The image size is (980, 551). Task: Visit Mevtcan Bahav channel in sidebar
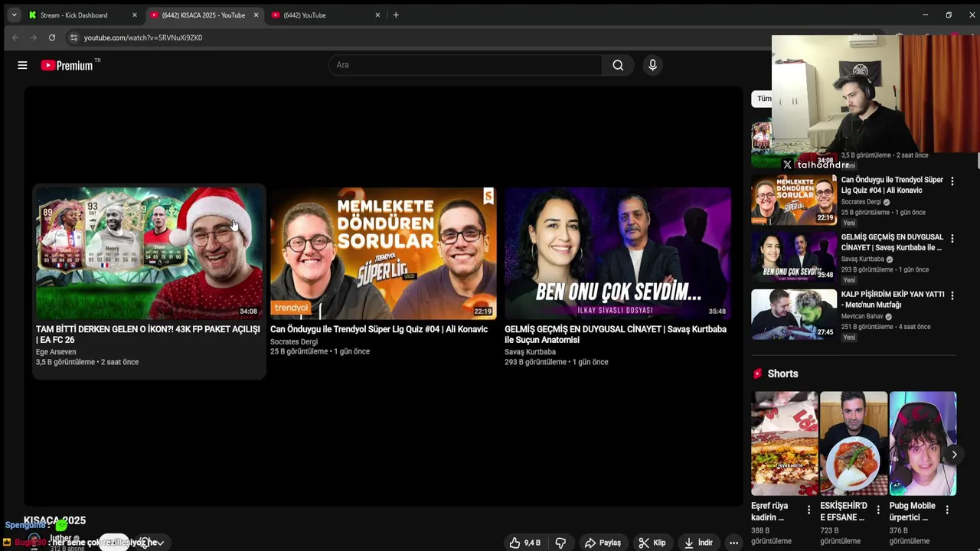coord(862,316)
